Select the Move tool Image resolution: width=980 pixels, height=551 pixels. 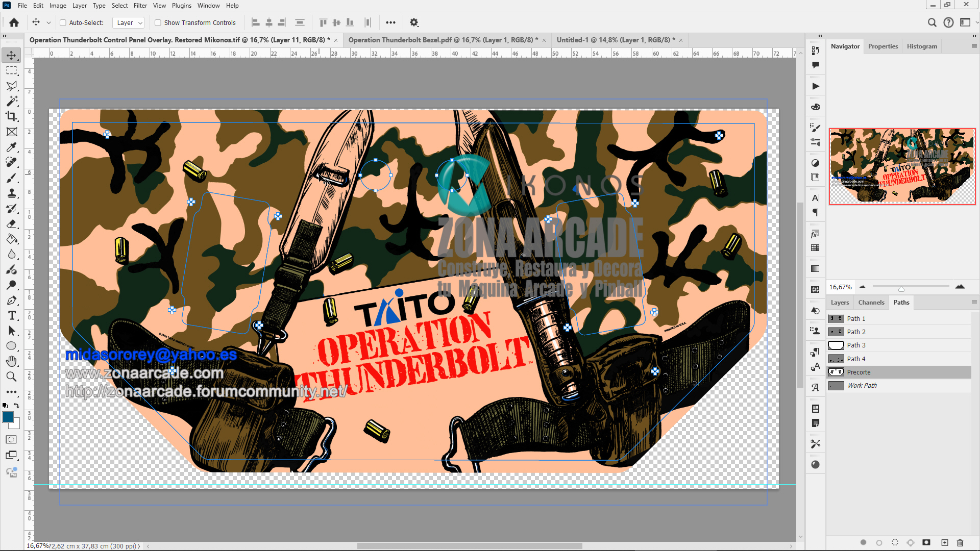point(11,56)
